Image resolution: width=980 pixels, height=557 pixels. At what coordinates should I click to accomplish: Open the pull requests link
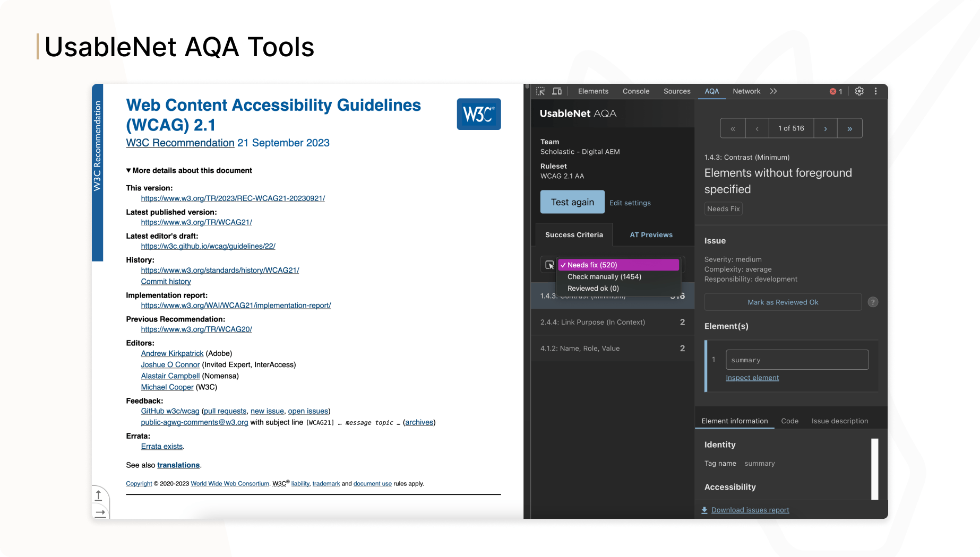pos(225,411)
